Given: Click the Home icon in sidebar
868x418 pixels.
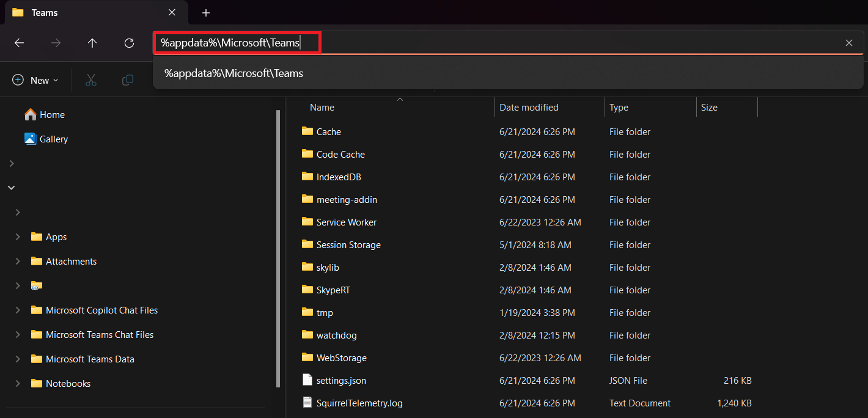Looking at the screenshot, I should coord(31,114).
